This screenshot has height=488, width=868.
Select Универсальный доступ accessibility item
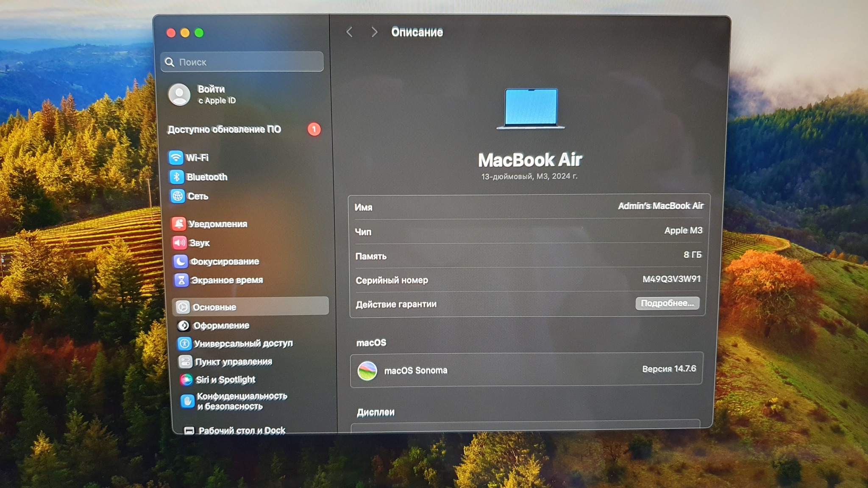[x=243, y=344]
